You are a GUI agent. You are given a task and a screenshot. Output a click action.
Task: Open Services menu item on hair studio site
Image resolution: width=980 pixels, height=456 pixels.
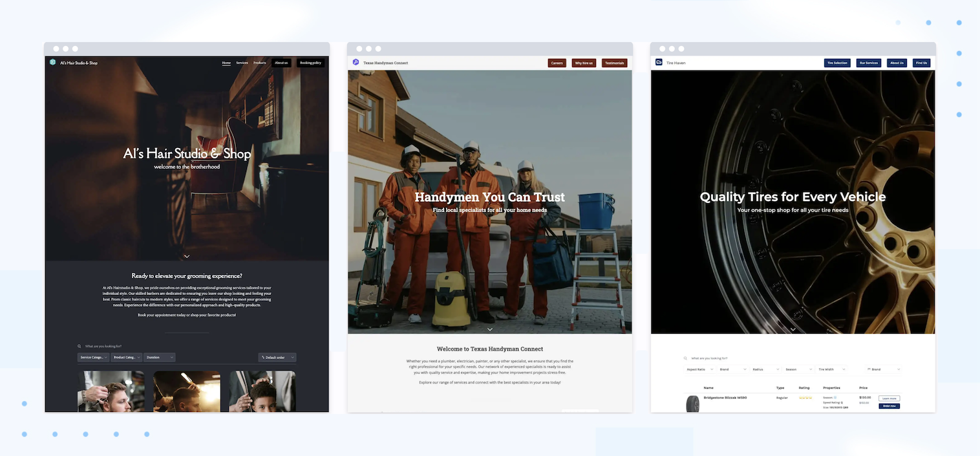coord(242,63)
